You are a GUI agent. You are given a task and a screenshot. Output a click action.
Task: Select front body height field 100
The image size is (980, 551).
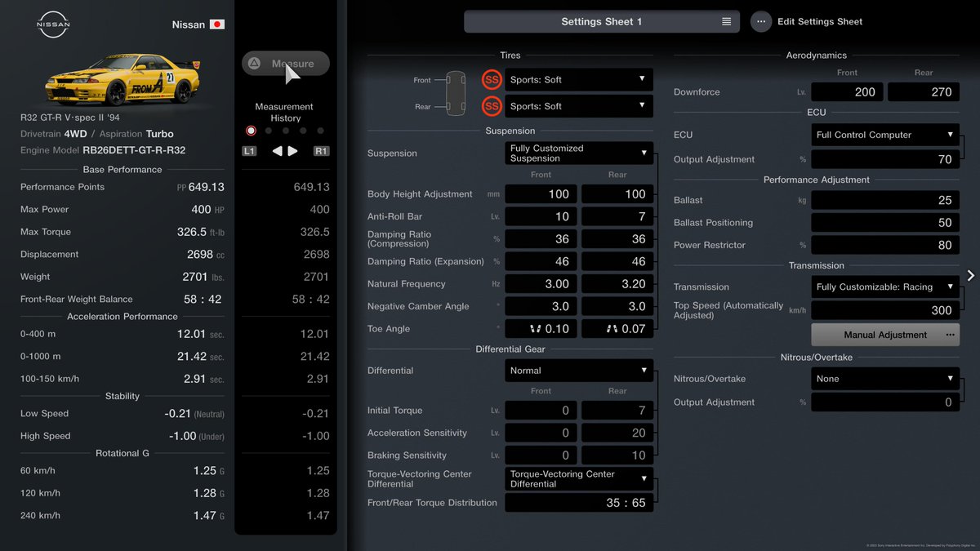coord(541,194)
